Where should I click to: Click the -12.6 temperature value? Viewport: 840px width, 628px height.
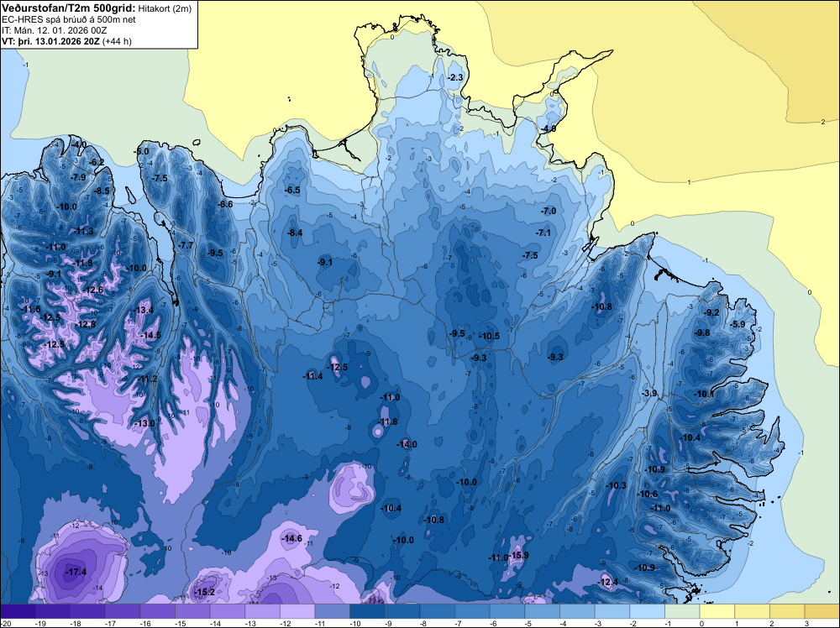[92, 290]
